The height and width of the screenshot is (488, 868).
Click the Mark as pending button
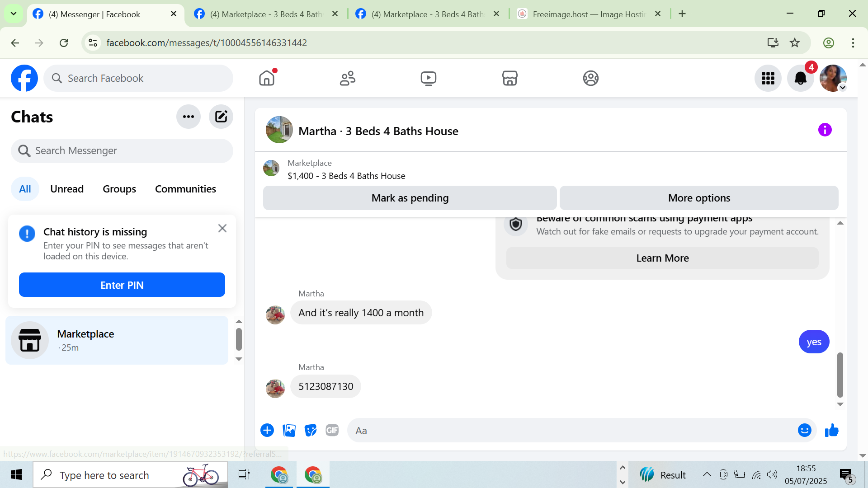pyautogui.click(x=410, y=198)
